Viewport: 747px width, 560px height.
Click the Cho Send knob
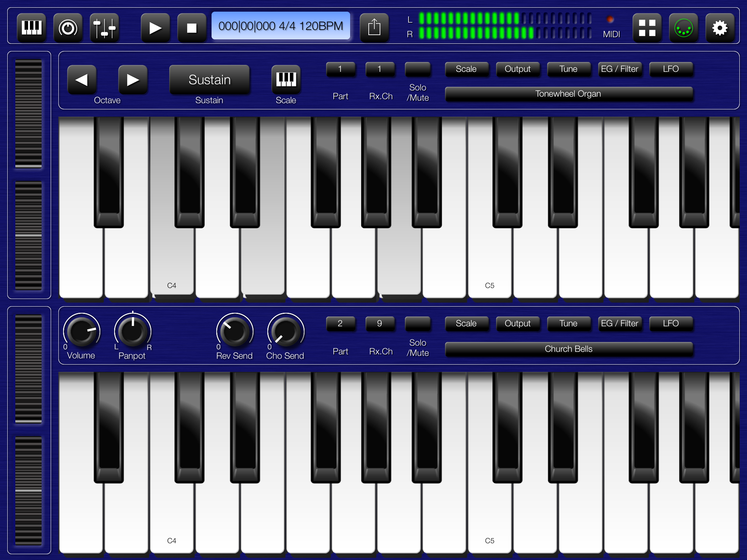(x=286, y=331)
